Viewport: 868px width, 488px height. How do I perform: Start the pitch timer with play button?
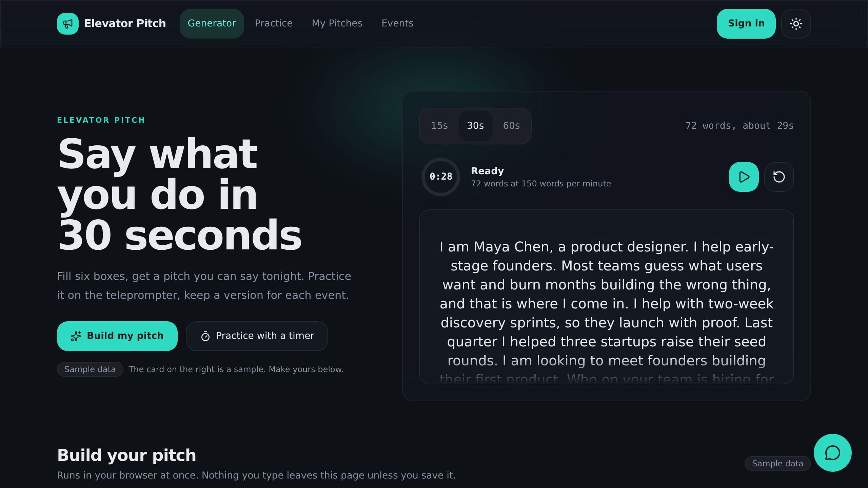744,177
